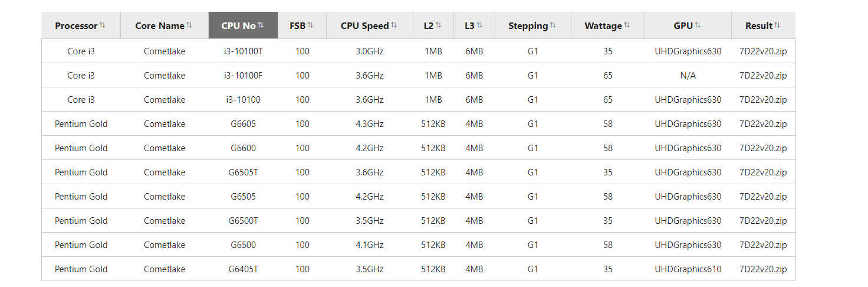Click the Core Name sort arrows icon
The height and width of the screenshot is (287, 868).
(x=189, y=25)
